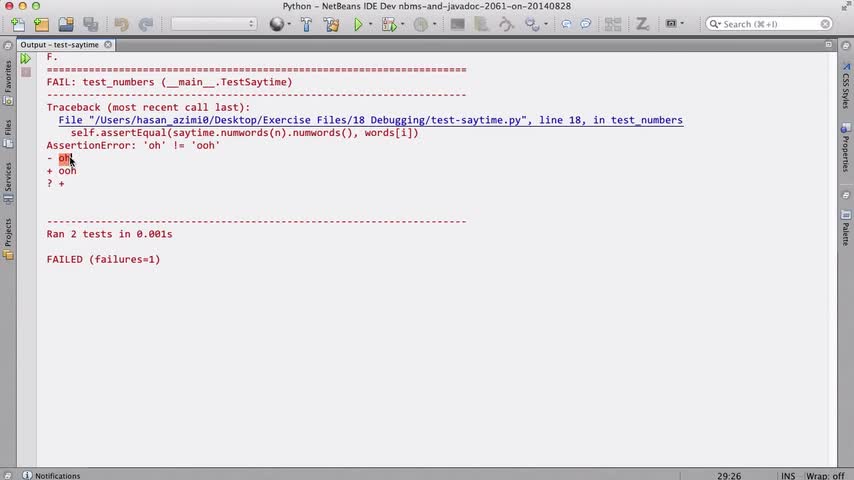Viewport: 854px width, 480px height.
Task: Clear the Search field with X
Action: point(825,24)
